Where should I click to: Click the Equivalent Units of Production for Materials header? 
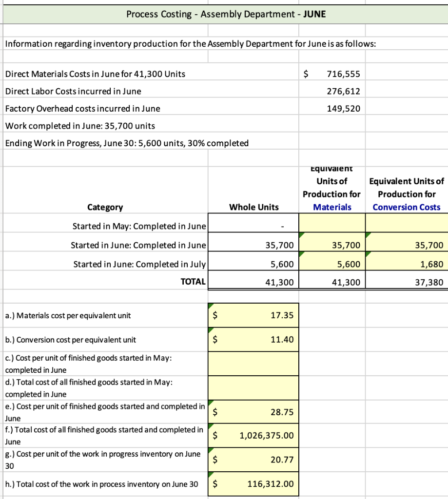[332, 190]
